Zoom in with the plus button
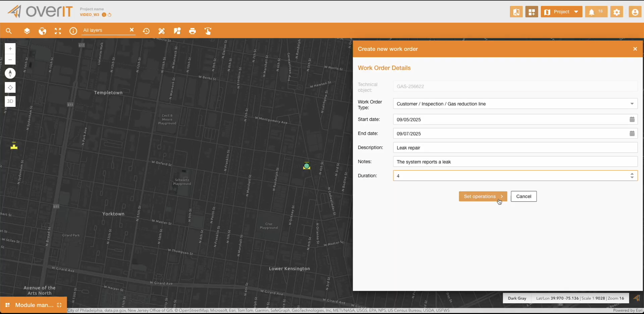644x314 pixels. 10,49
